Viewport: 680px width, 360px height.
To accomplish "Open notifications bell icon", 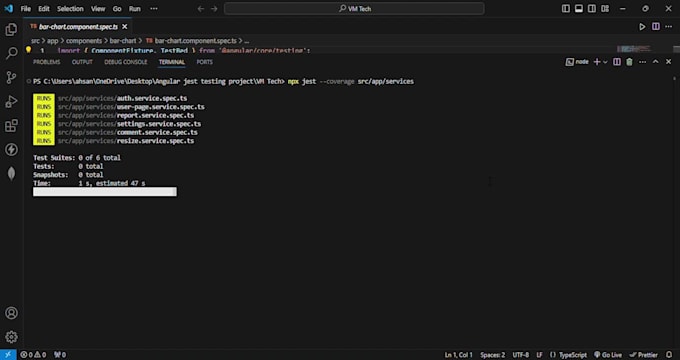I will pyautogui.click(x=669, y=355).
